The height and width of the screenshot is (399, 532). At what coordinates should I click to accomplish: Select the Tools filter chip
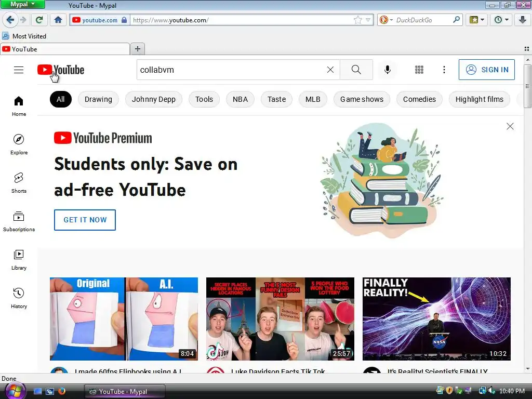(204, 99)
